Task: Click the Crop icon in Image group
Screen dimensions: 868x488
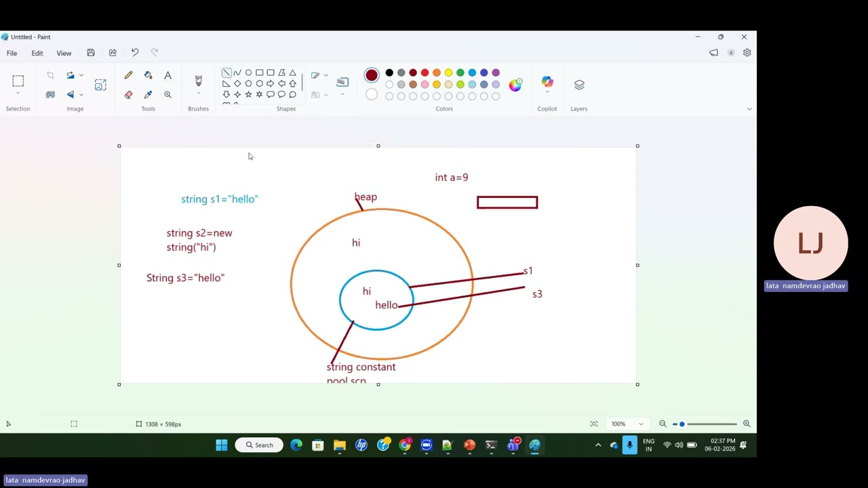Action: pyautogui.click(x=50, y=75)
